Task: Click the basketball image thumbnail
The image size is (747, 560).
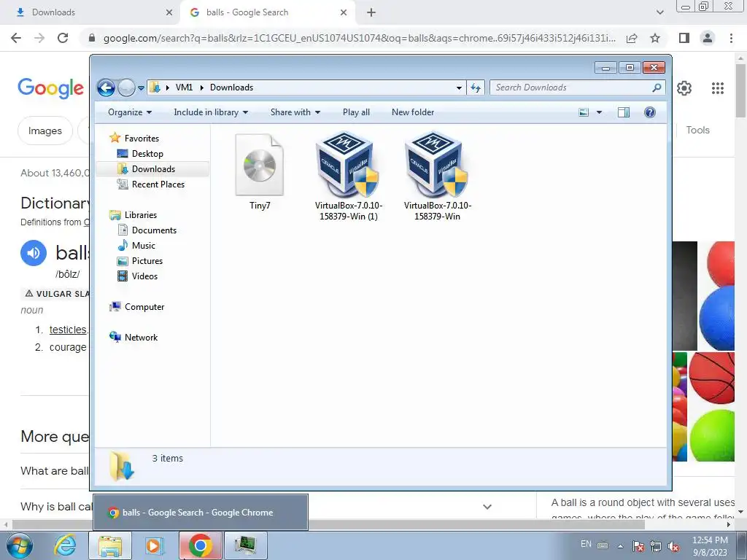Action: pos(712,378)
